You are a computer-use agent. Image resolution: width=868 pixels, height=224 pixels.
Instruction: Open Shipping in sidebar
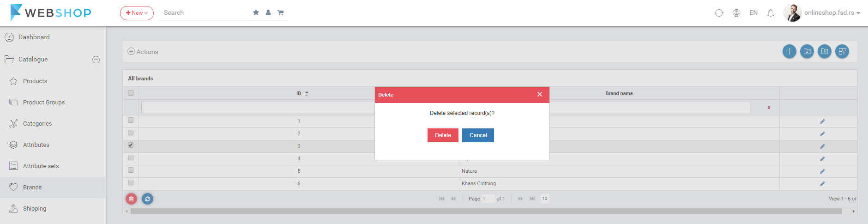click(x=35, y=208)
